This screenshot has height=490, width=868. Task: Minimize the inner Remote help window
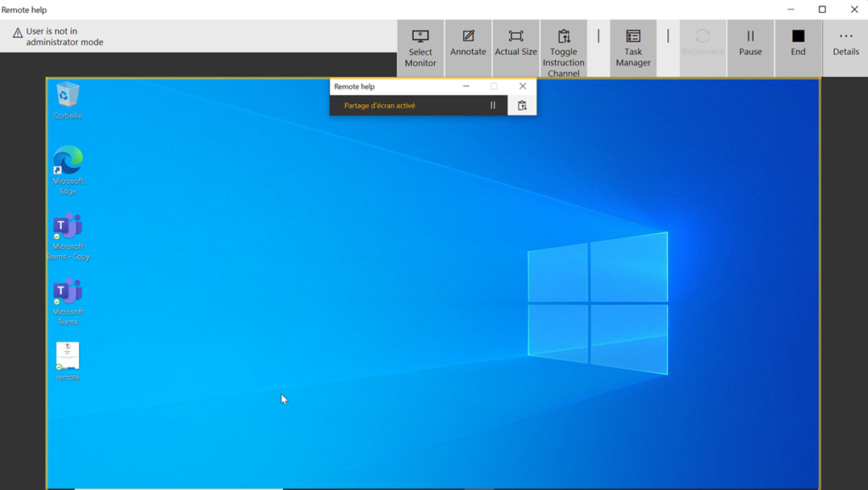coord(466,86)
